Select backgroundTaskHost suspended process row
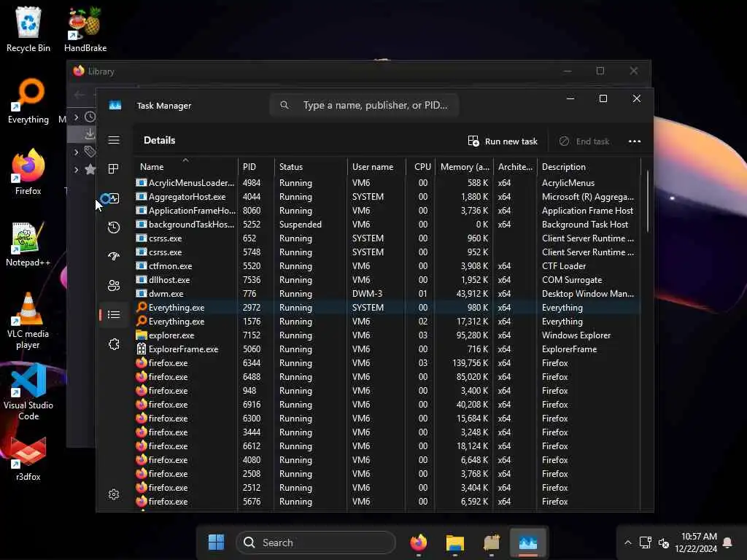The width and height of the screenshot is (747, 560). (387, 225)
